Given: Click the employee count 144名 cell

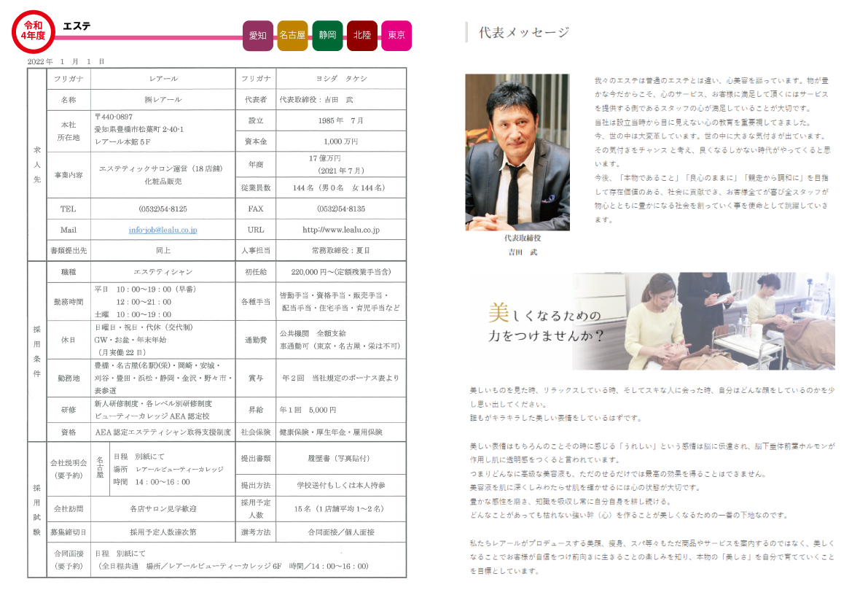Looking at the screenshot, I should [341, 187].
